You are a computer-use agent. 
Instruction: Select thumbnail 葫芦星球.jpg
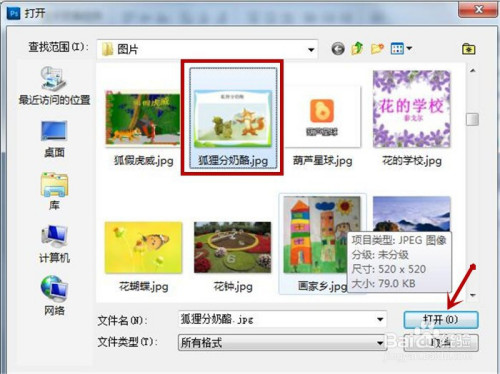click(x=322, y=117)
